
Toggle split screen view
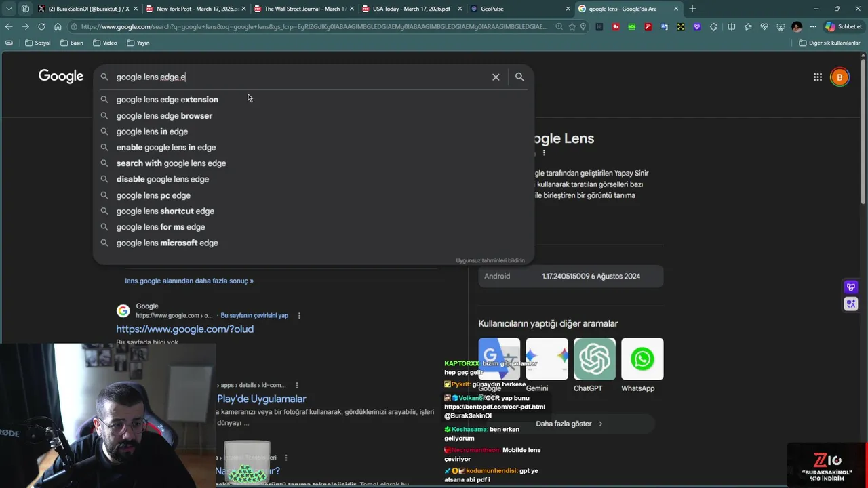pos(731,27)
